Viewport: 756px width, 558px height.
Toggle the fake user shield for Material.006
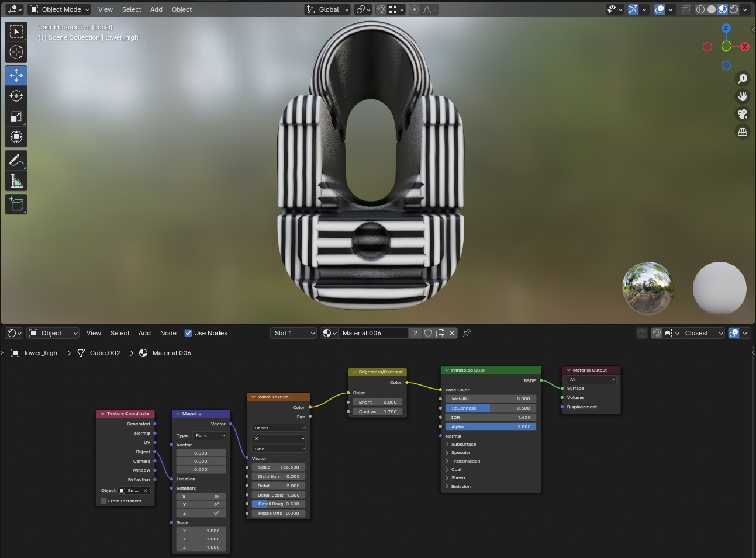429,333
